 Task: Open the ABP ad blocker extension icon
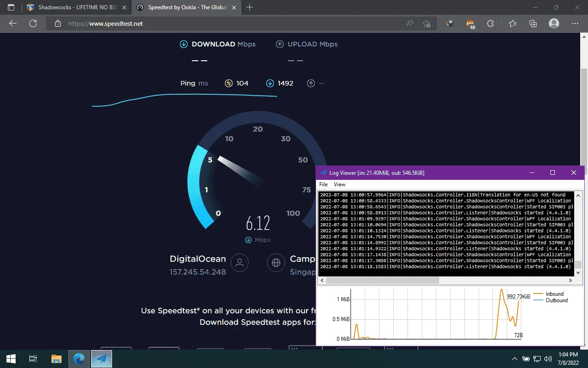pos(470,24)
